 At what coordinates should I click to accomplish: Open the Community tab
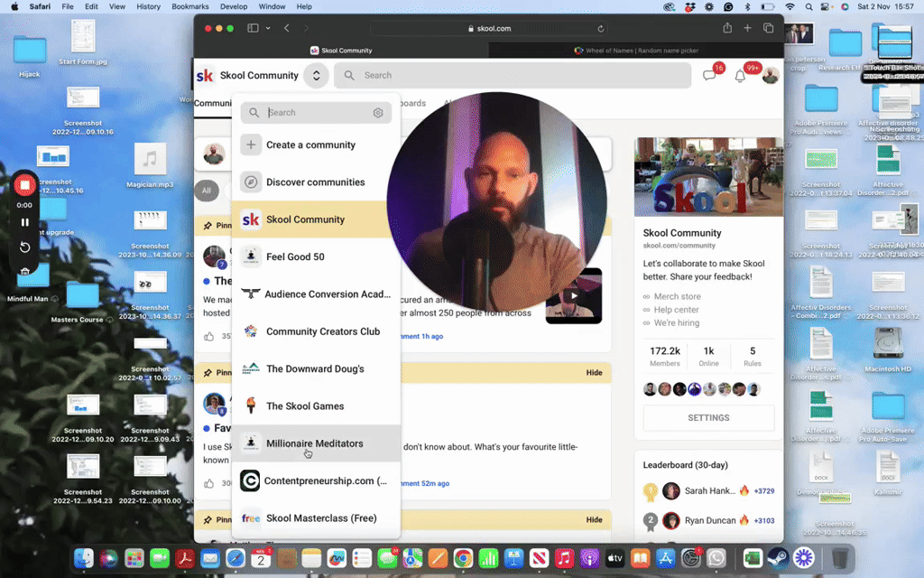click(x=213, y=103)
